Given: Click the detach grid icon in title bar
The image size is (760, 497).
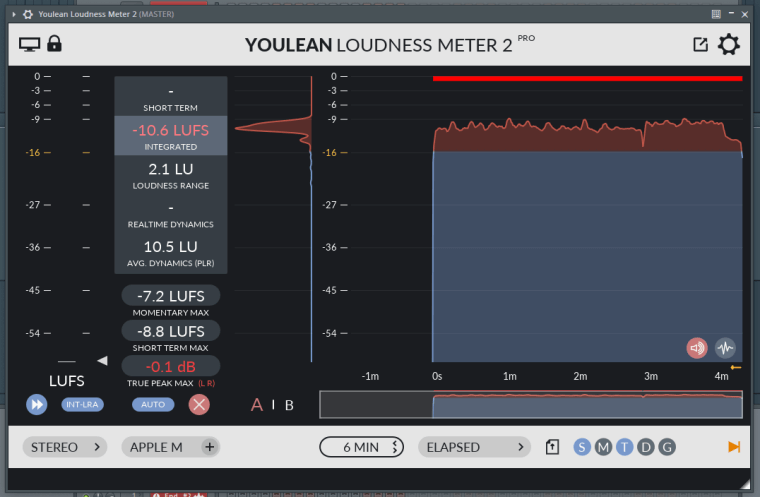Looking at the screenshot, I should coord(716,14).
